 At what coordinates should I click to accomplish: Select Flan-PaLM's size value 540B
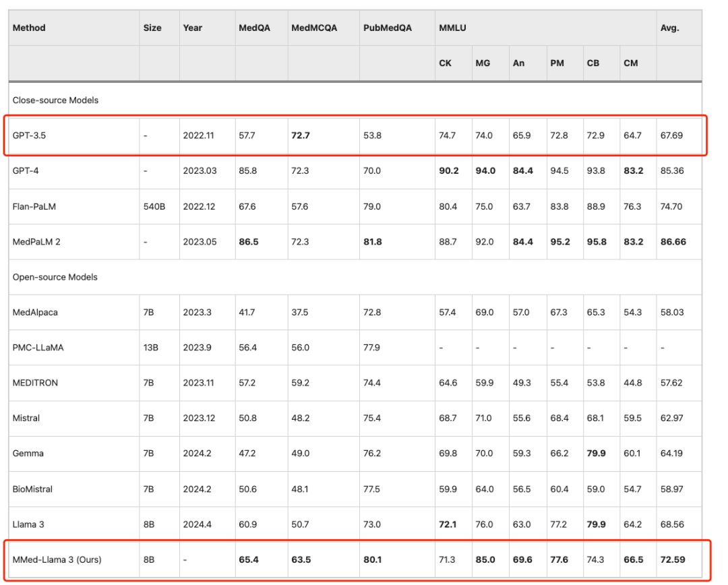154,207
